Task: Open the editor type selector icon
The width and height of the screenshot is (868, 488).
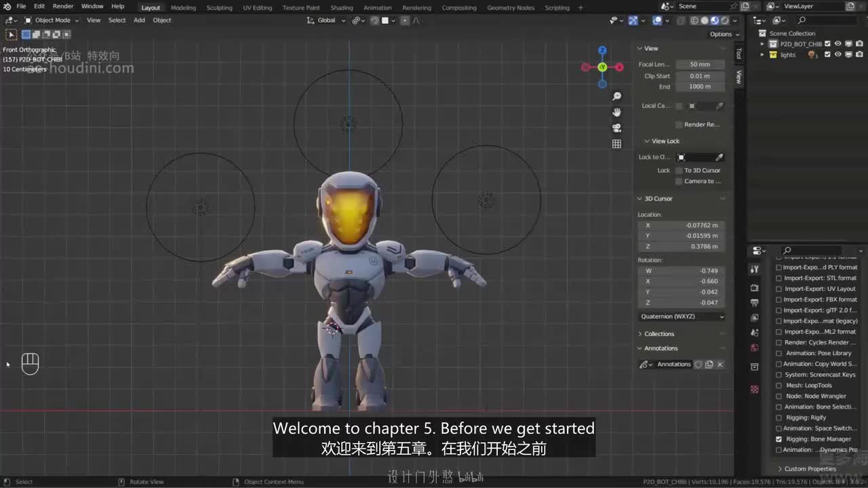Action: pyautogui.click(x=11, y=20)
